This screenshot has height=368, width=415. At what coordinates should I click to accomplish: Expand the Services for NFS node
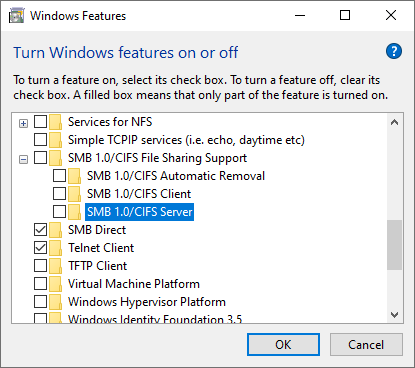pos(23,124)
